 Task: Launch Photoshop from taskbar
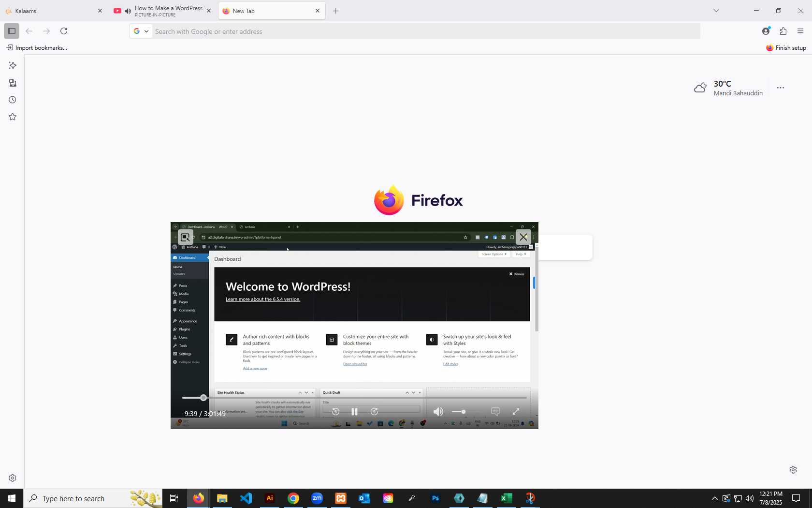pos(435,498)
